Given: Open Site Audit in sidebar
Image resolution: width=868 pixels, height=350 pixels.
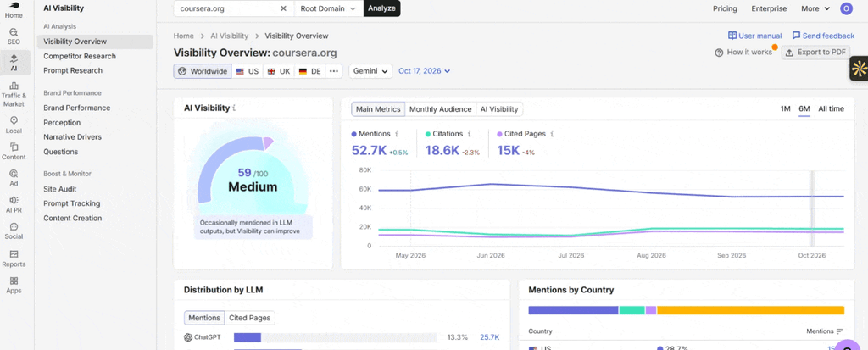Looking at the screenshot, I should [x=60, y=189].
